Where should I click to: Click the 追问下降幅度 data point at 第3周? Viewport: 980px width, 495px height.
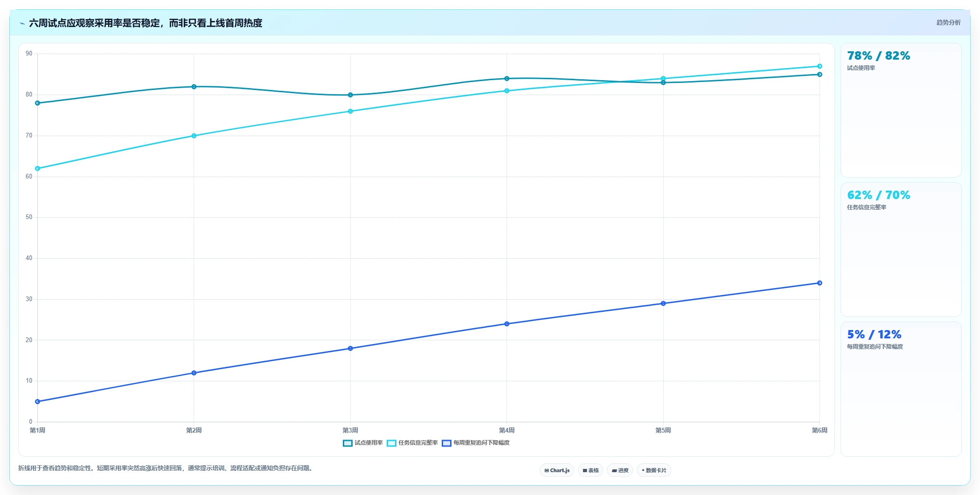pos(350,349)
